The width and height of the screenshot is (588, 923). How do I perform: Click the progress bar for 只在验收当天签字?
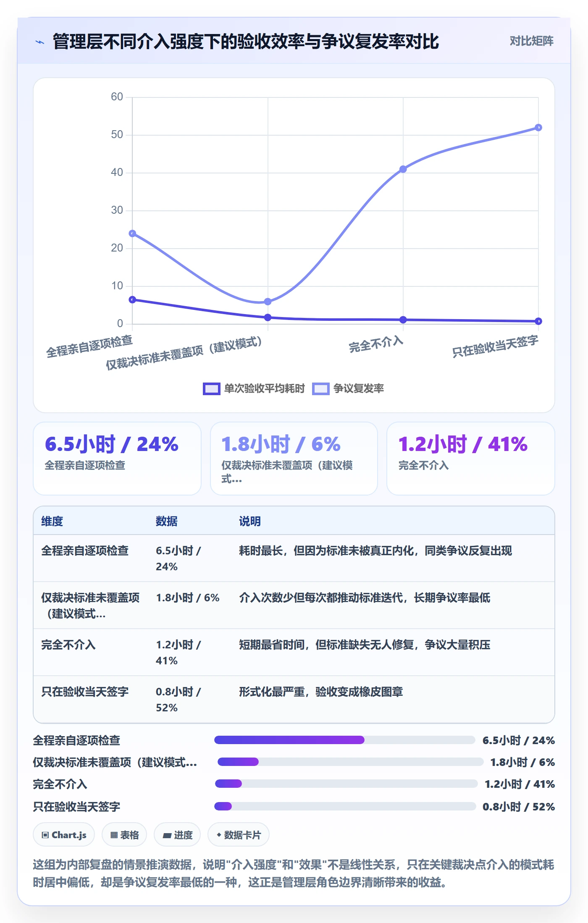[x=345, y=806]
